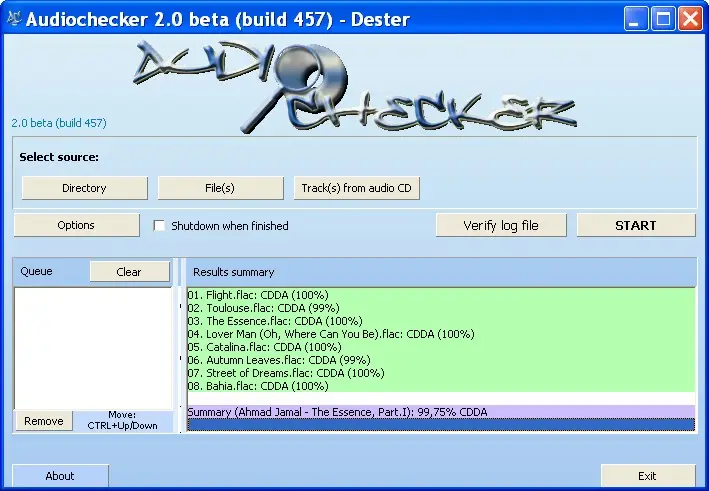Enable Shutdown when finished checkbox
This screenshot has width=709, height=491.
[159, 226]
